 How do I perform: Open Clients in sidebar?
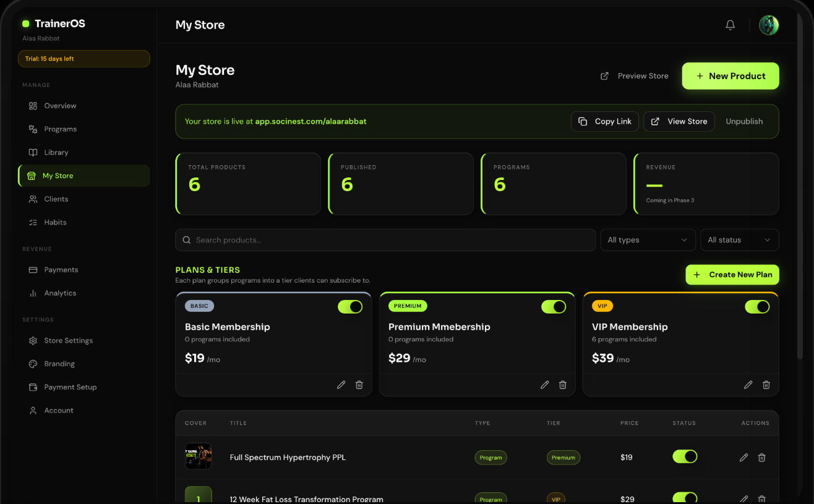84,199
